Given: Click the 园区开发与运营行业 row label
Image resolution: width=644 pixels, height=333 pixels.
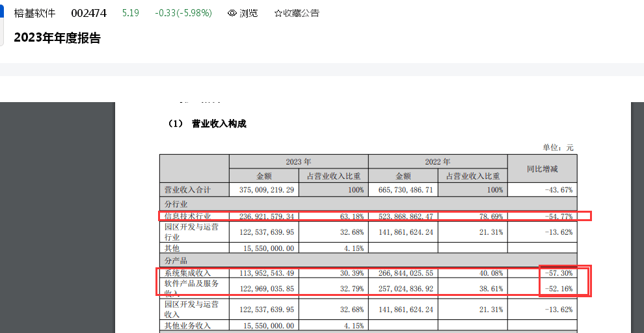Looking at the screenshot, I should [x=191, y=232].
